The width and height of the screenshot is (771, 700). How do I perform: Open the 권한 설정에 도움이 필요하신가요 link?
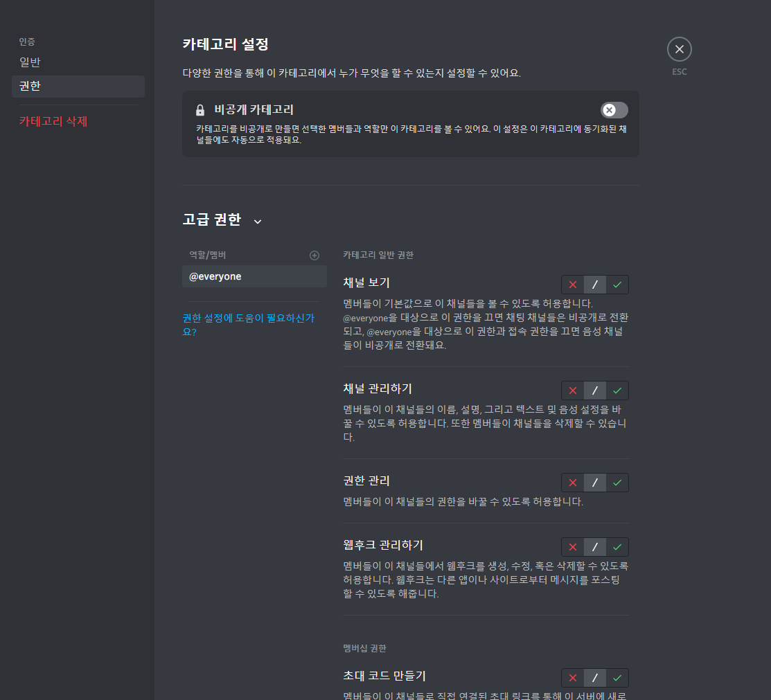[x=248, y=325]
